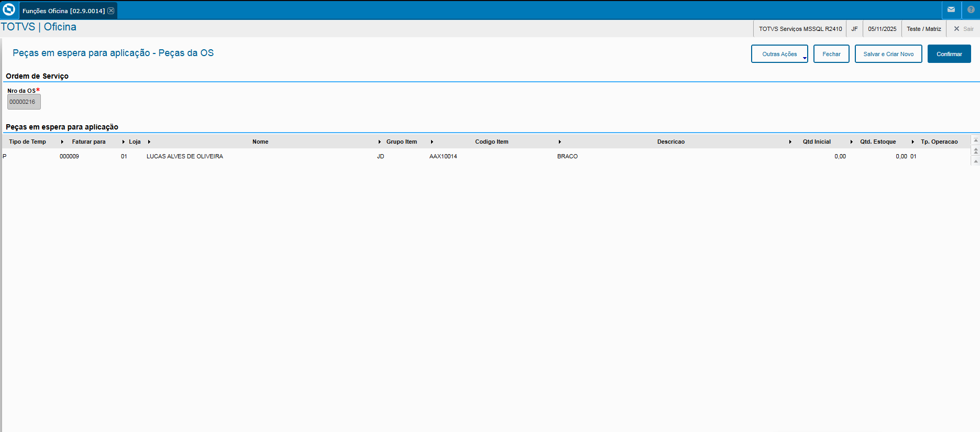The height and width of the screenshot is (432, 980).
Task: Click the Fechar button
Action: click(x=831, y=54)
